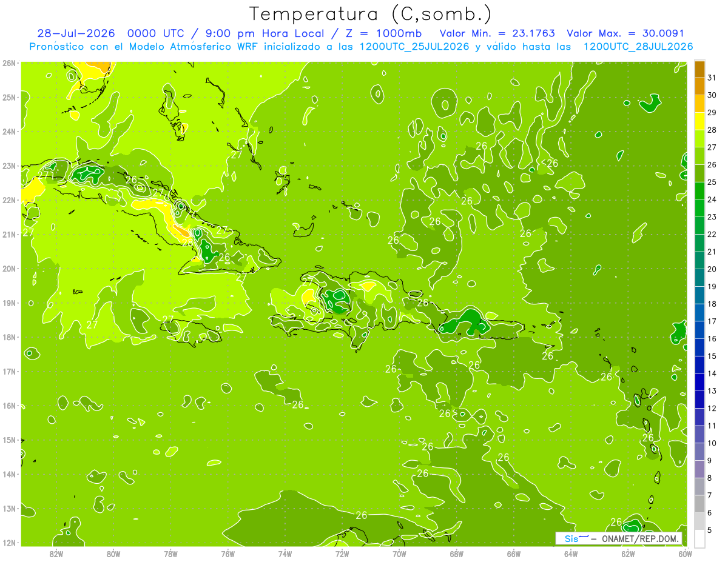
Task: Click the 64W longitude label
Action: point(571,553)
